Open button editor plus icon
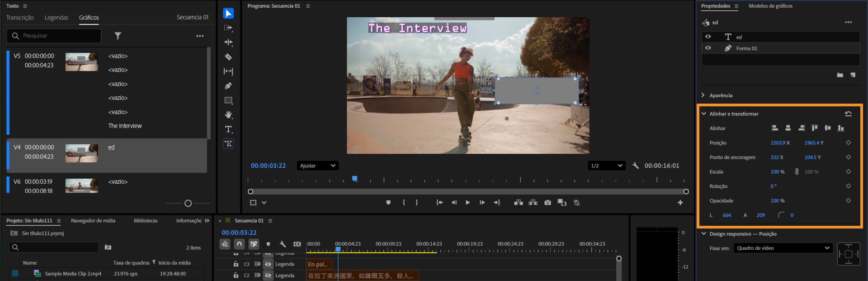The height and width of the screenshot is (281, 868). point(680,203)
